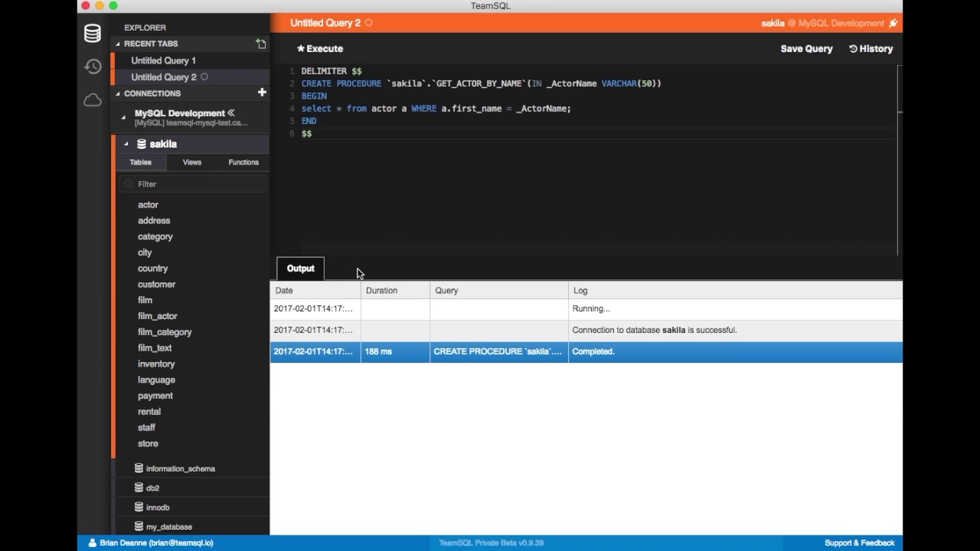Viewport: 980px width, 551px height.
Task: Click the Save Query button
Action: (806, 48)
